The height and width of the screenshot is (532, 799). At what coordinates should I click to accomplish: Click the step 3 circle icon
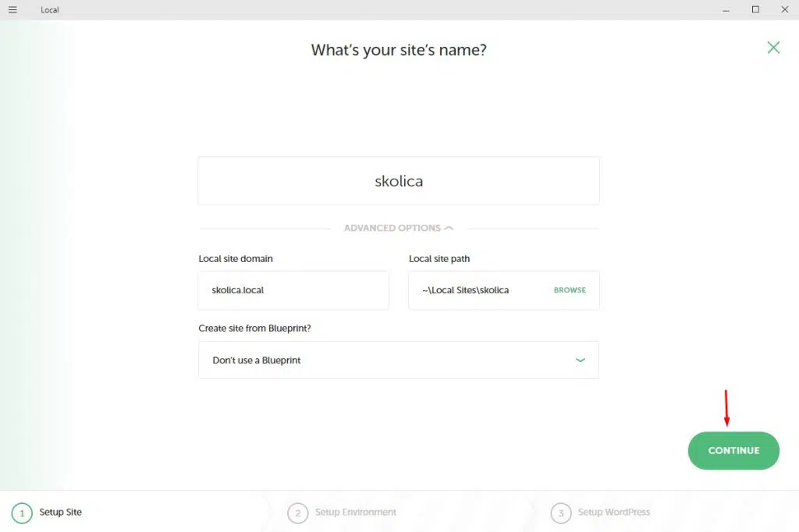(x=560, y=512)
